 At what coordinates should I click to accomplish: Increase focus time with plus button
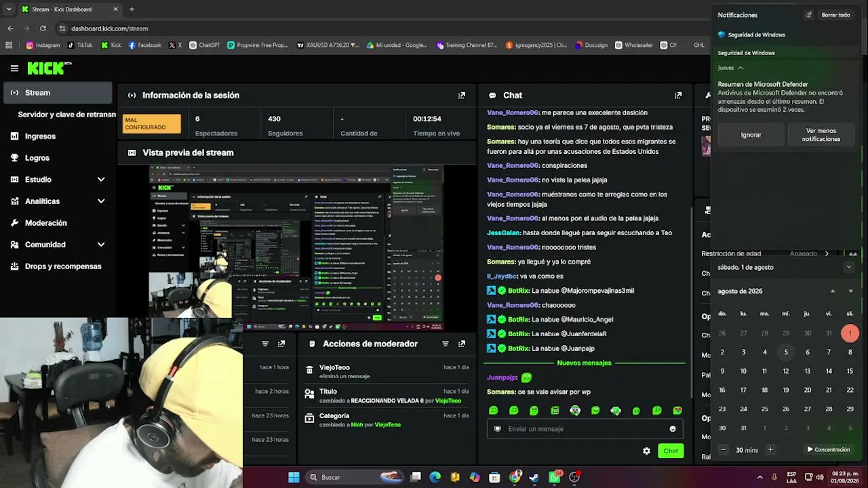click(x=770, y=449)
